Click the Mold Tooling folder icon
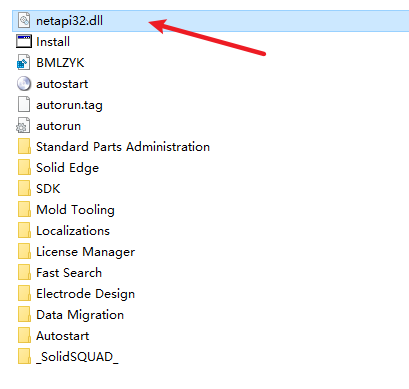 (x=24, y=209)
